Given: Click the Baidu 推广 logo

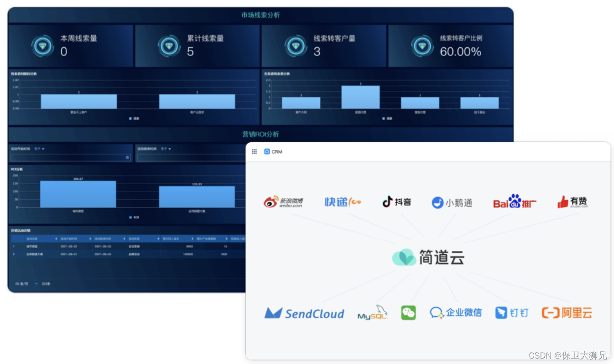Looking at the screenshot, I should click(x=515, y=202).
